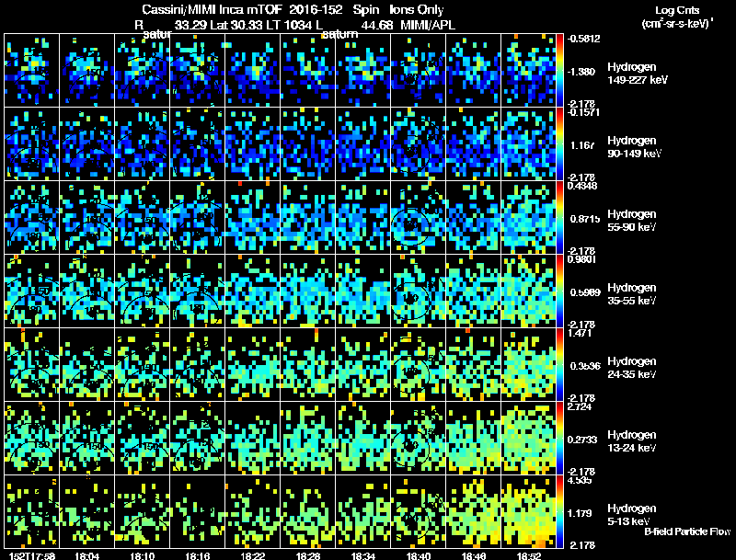Open the 149-227 keV panel at 17:58

coord(32,71)
